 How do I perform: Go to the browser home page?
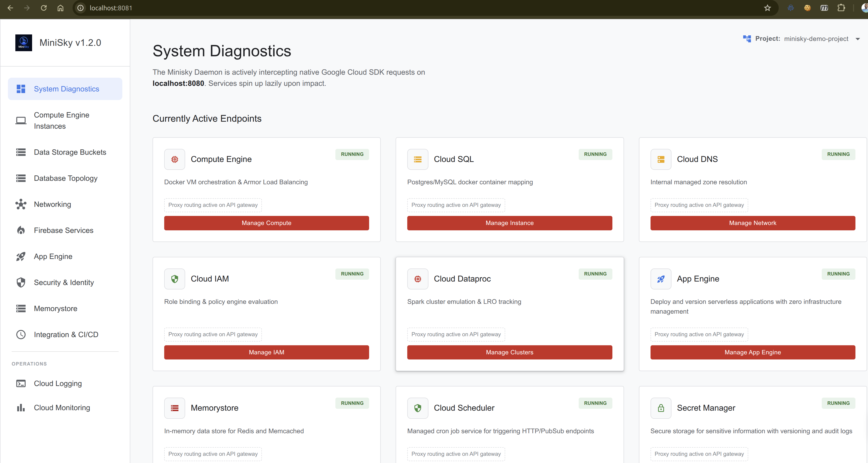point(60,8)
